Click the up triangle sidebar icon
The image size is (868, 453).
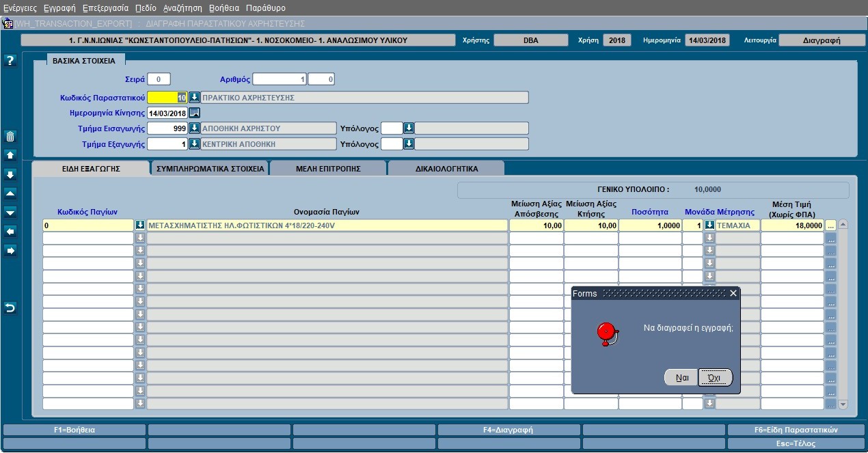[x=10, y=193]
